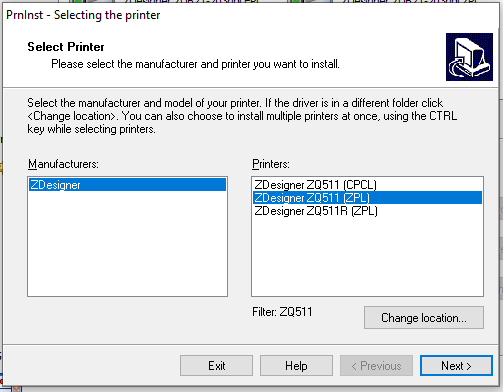503x392 pixels.
Task: Proceed with the Next button
Action: pos(456,366)
